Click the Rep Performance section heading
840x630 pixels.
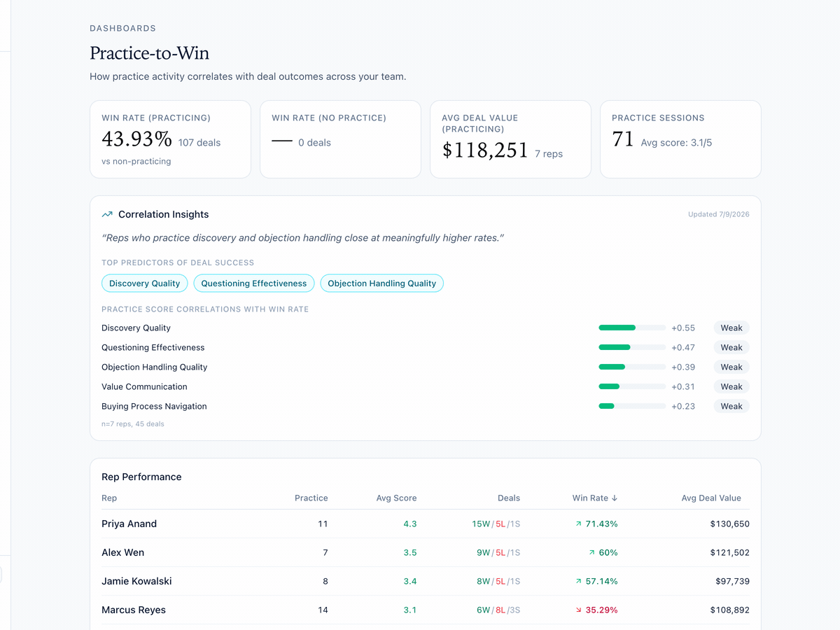pos(141,477)
